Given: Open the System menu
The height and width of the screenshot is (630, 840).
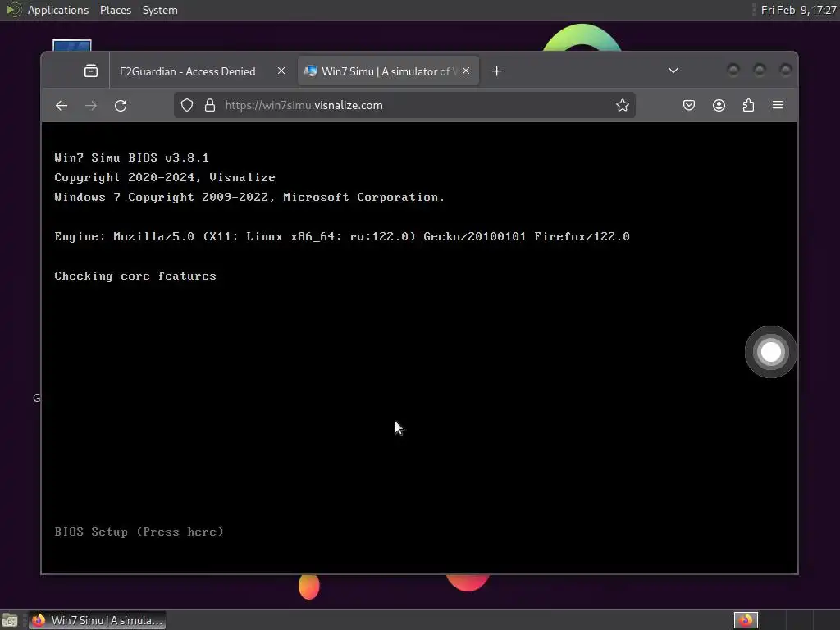Looking at the screenshot, I should 160,10.
